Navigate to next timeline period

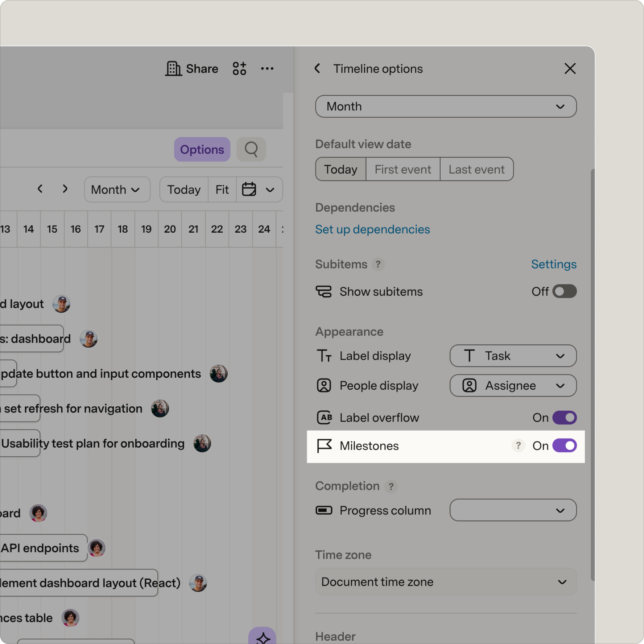65,189
